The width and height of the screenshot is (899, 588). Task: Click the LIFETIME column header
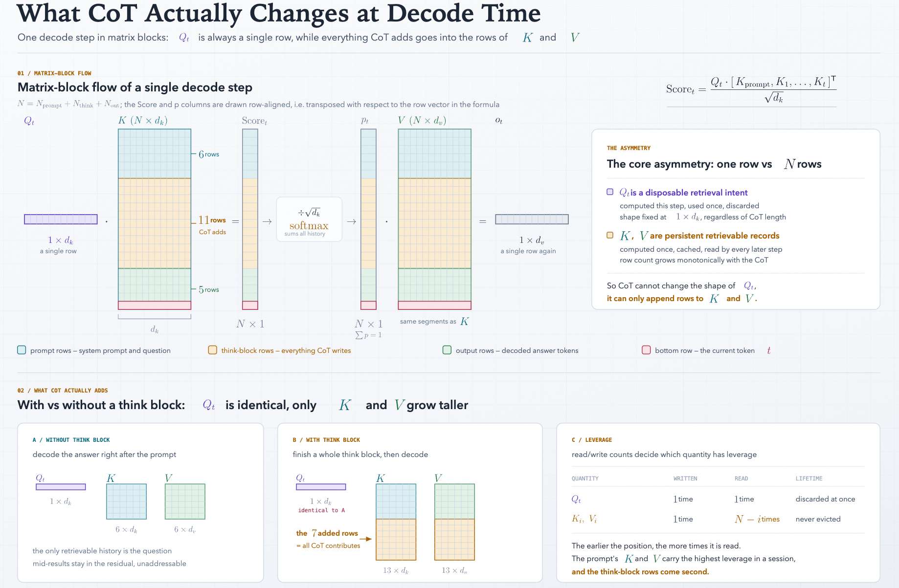(809, 479)
